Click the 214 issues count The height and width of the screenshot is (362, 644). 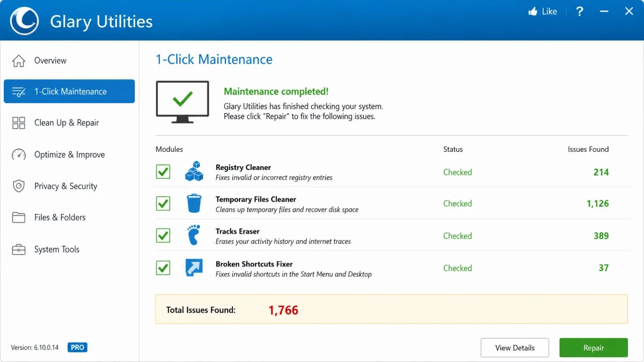point(601,172)
